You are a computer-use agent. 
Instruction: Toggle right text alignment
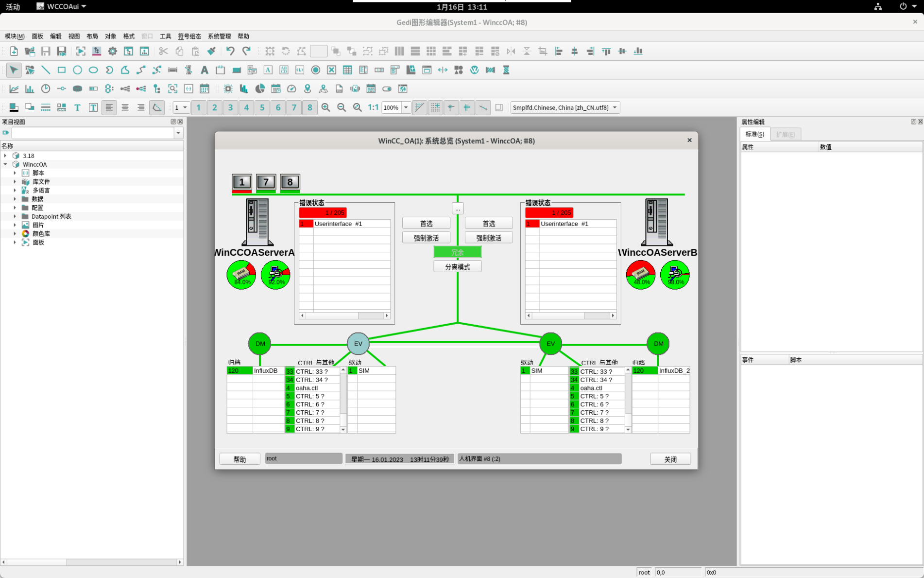point(141,107)
